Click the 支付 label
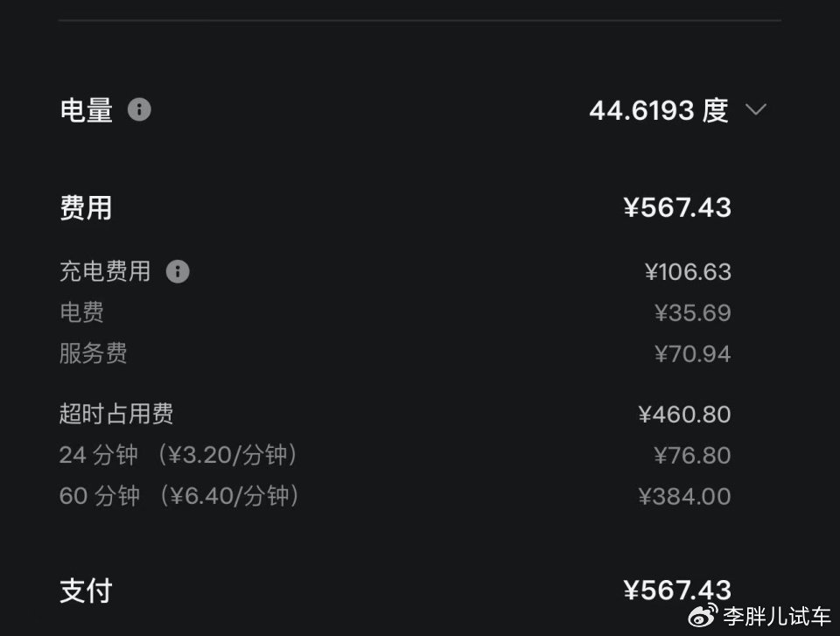This screenshot has width=840, height=636. click(x=86, y=591)
